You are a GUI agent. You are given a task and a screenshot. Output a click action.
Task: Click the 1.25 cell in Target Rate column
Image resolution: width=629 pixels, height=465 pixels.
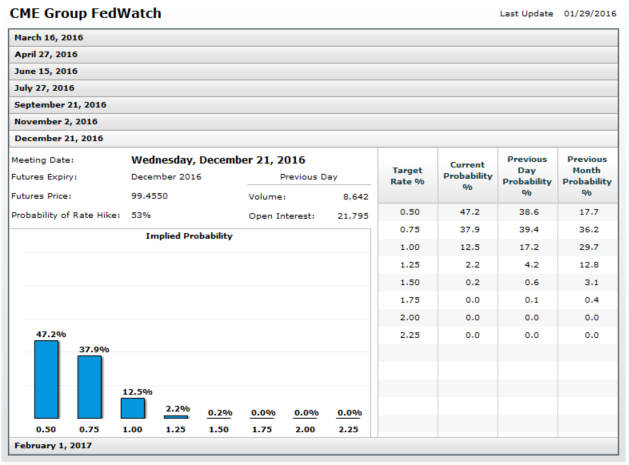tap(410, 265)
